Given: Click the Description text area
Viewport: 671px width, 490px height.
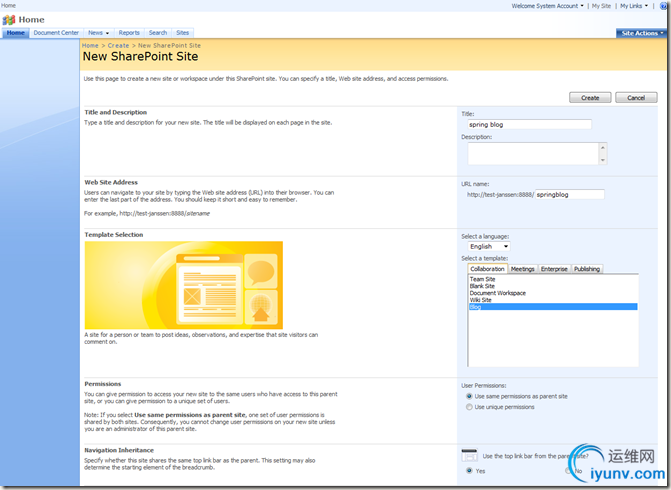Looking at the screenshot, I should (x=533, y=154).
